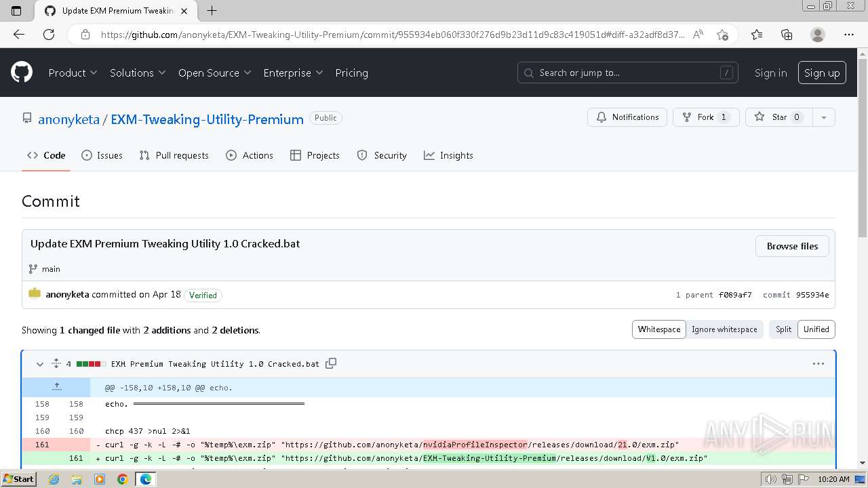Image resolution: width=868 pixels, height=488 pixels.
Task: Open Edge from taskbar
Action: tap(145, 479)
